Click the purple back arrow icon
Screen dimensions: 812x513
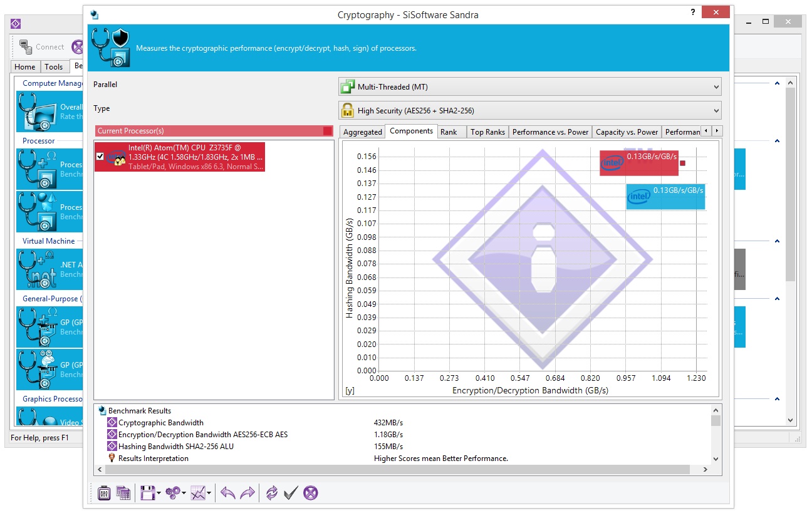228,493
